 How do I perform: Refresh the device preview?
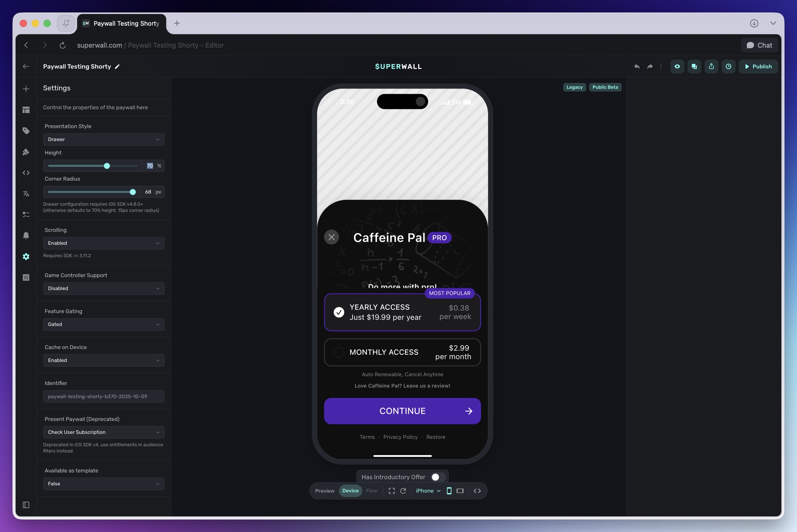coord(403,491)
